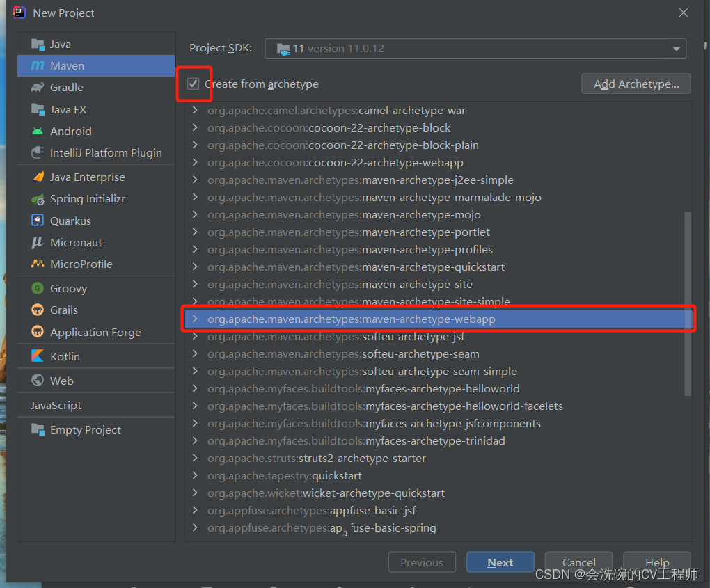Viewport: 710px width, 588px height.
Task: Click the archetype list vertical scrollbar
Action: tap(687, 303)
